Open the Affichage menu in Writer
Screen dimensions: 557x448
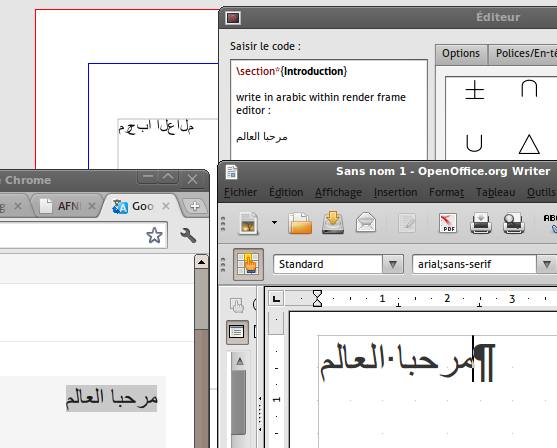338,192
